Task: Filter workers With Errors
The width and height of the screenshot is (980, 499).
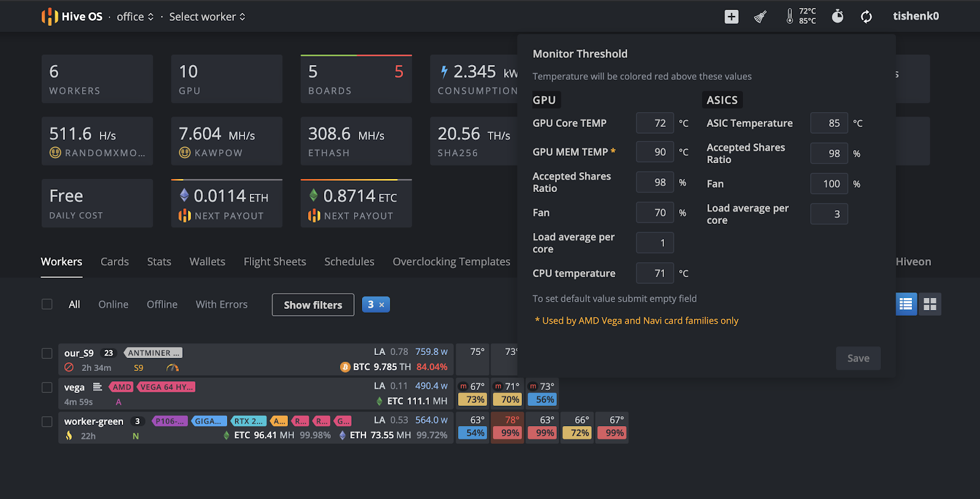Action: [222, 305]
